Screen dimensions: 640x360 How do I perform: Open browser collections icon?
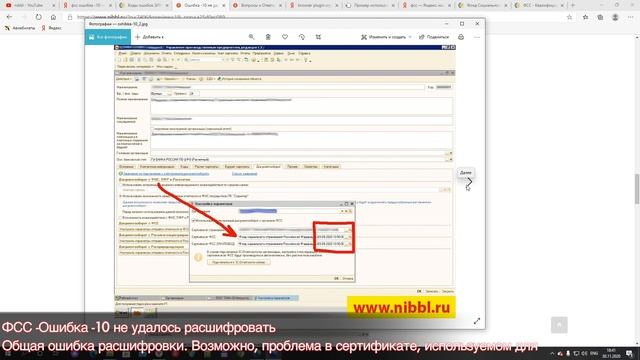tap(600, 17)
